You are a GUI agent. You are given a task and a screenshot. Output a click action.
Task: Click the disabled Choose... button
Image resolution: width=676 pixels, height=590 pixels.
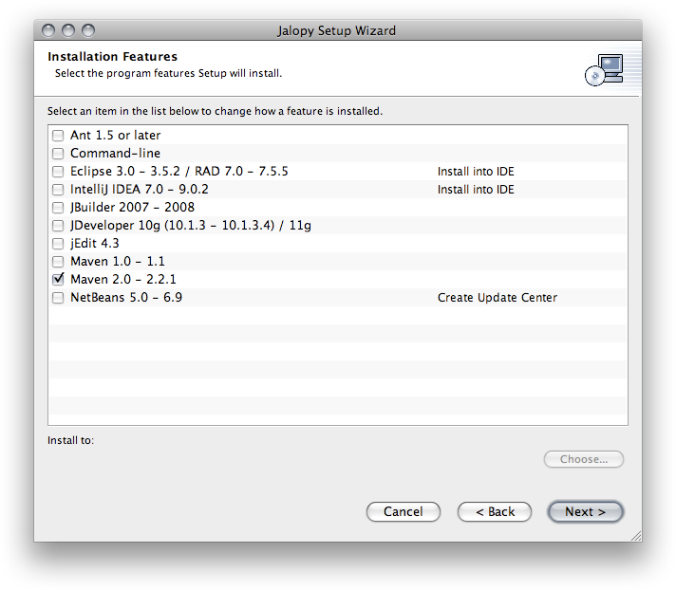(584, 459)
